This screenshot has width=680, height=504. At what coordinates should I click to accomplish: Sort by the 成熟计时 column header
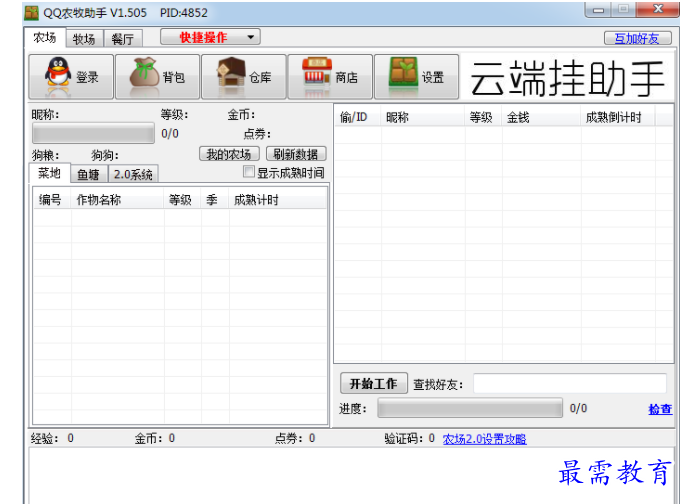tap(278, 200)
